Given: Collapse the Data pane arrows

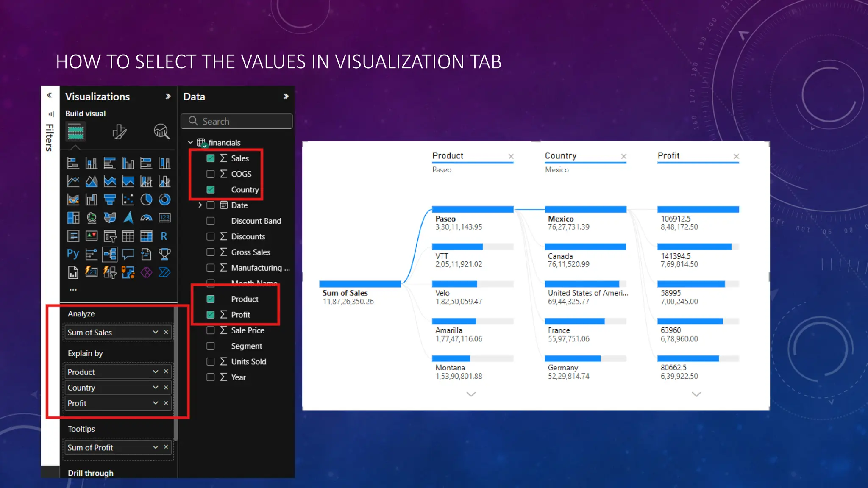Looking at the screenshot, I should click(286, 97).
